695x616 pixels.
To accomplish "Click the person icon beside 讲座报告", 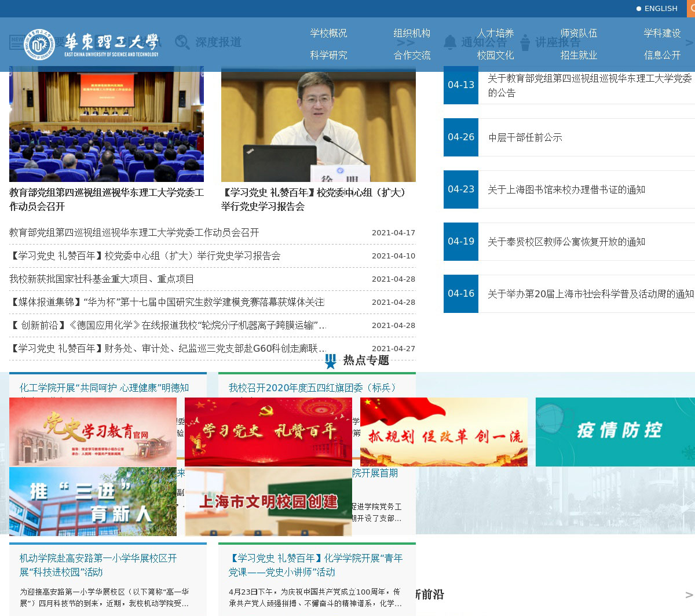I will (x=525, y=42).
